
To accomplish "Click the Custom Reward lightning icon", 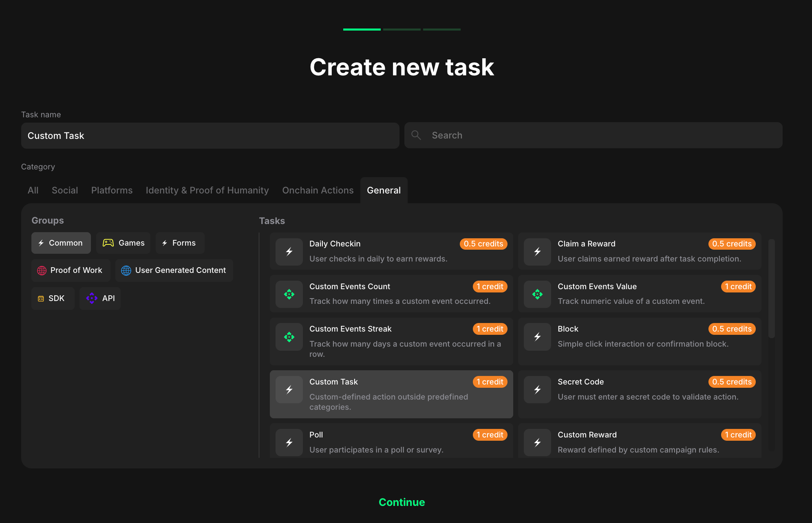I will coord(537,443).
